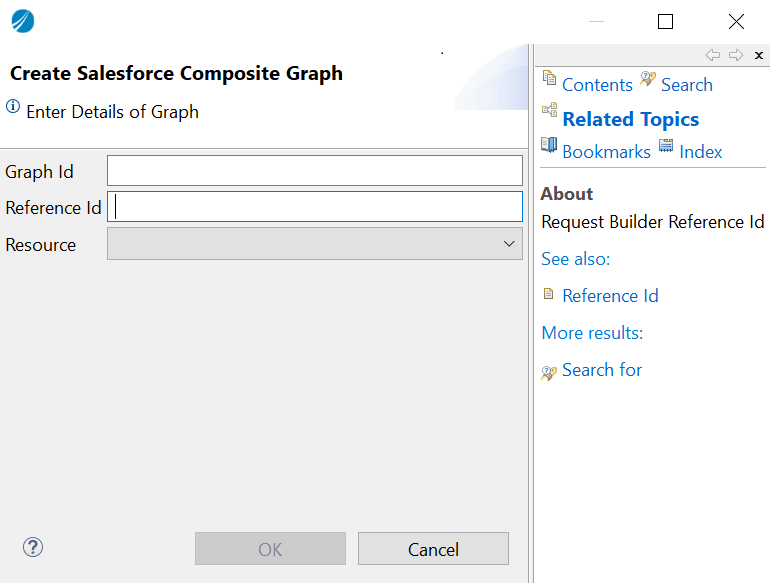773x583 pixels.
Task: Click the Search for link
Action: (x=602, y=370)
